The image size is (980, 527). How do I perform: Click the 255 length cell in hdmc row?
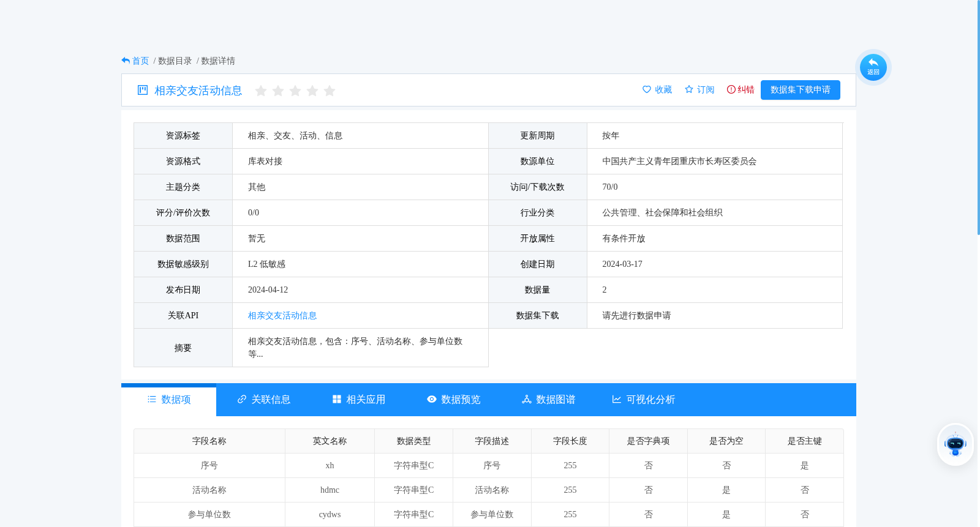[x=570, y=490]
